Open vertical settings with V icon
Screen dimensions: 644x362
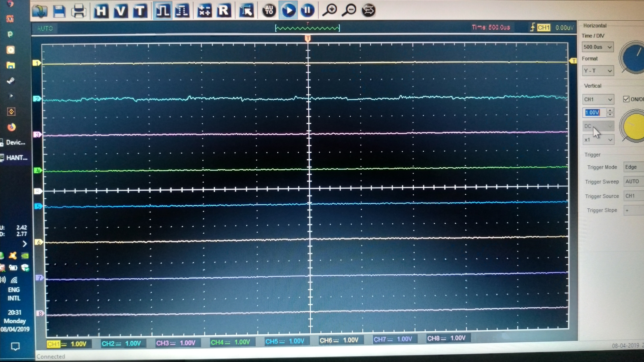click(120, 11)
